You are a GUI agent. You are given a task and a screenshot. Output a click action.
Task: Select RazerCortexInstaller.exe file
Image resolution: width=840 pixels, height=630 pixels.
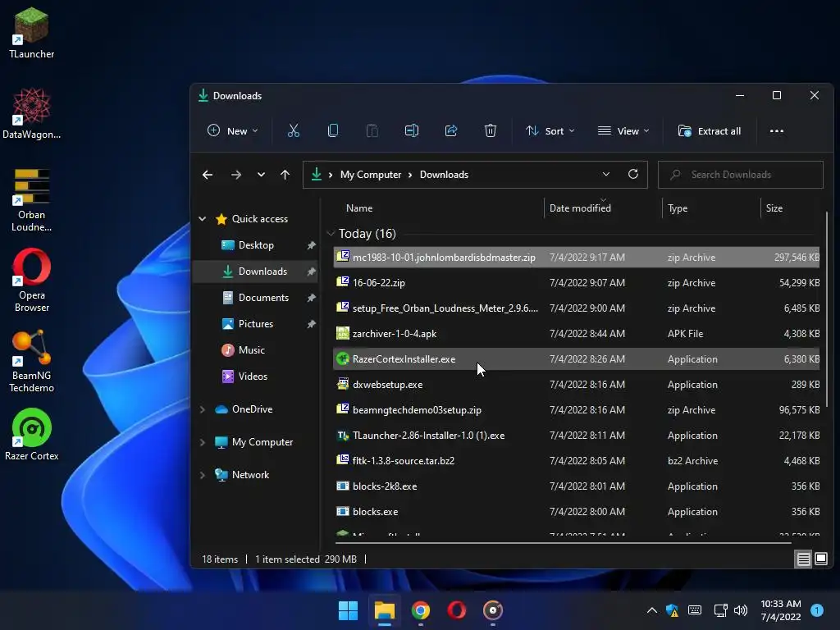tap(577, 359)
